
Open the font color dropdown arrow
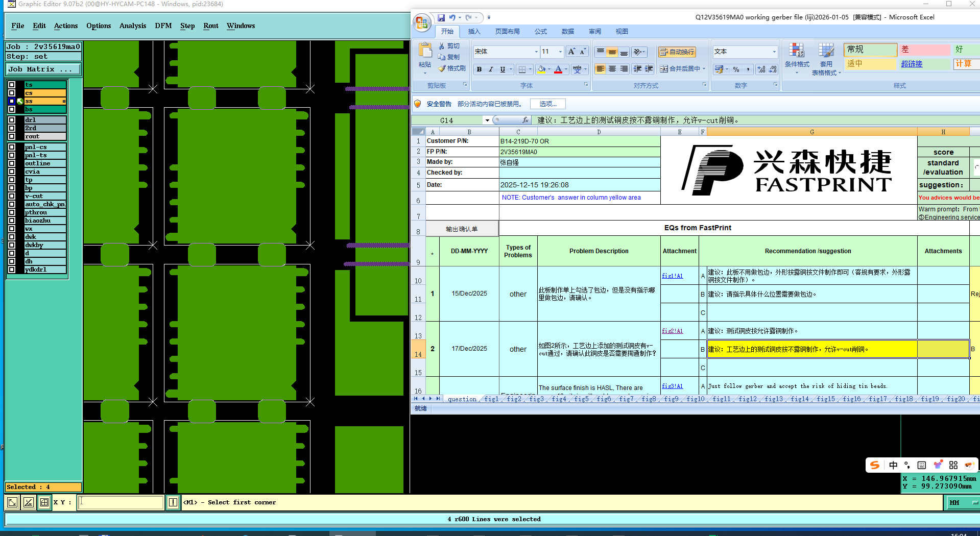coord(566,69)
